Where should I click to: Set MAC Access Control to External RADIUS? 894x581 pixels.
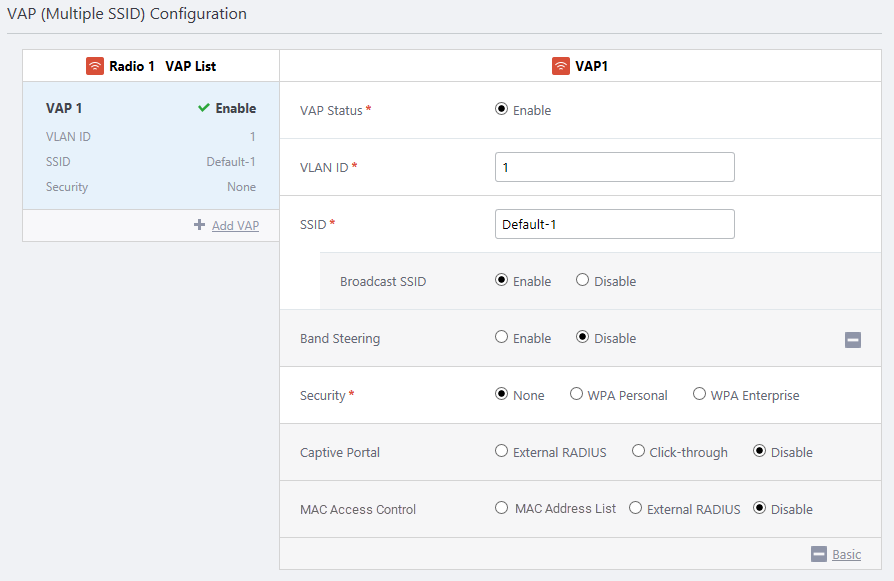635,508
